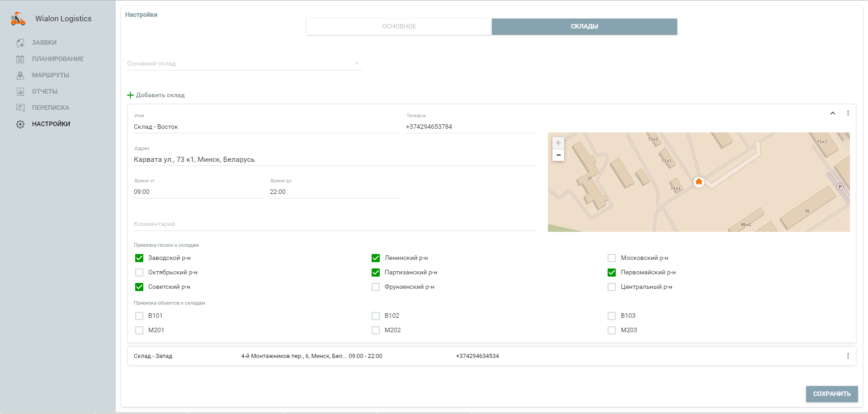Open Склад - Запад three-dot menu
This screenshot has width=868, height=414.
point(848,356)
